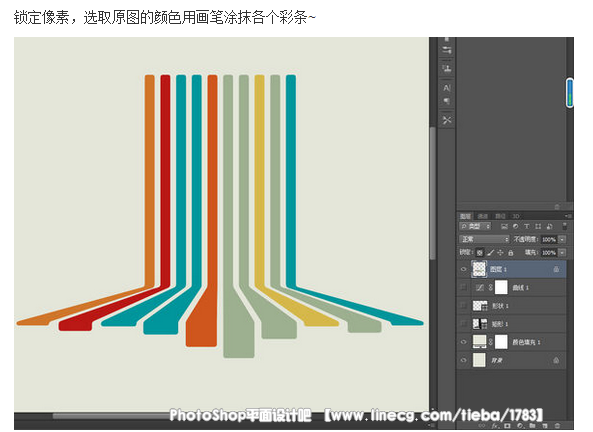The width and height of the screenshot is (593, 432).
Task: Open the 不透明度 opacity slider arrow
Action: pos(562,239)
